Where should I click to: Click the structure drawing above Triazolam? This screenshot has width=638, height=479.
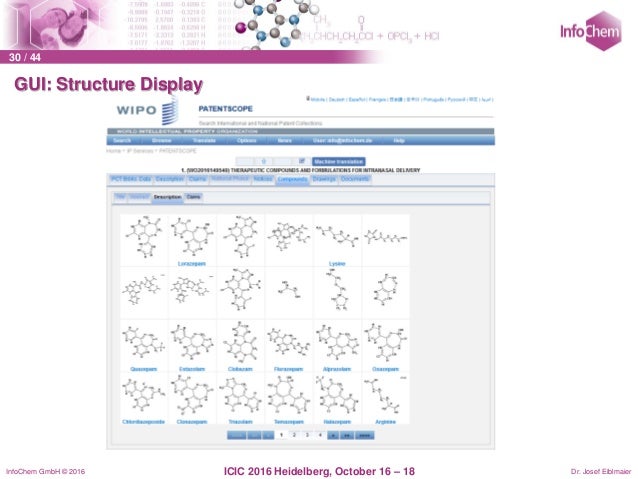pyautogui.click(x=240, y=396)
